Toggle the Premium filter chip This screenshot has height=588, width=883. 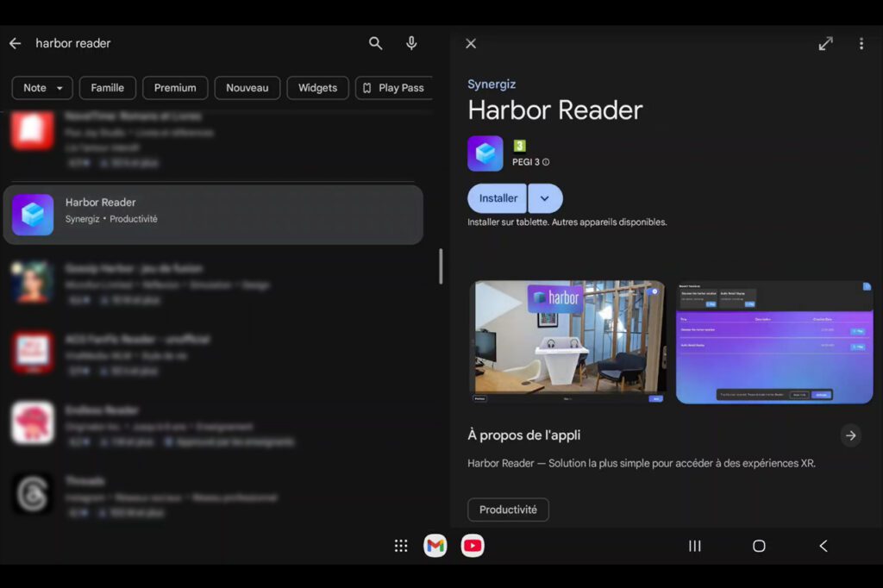click(x=175, y=88)
